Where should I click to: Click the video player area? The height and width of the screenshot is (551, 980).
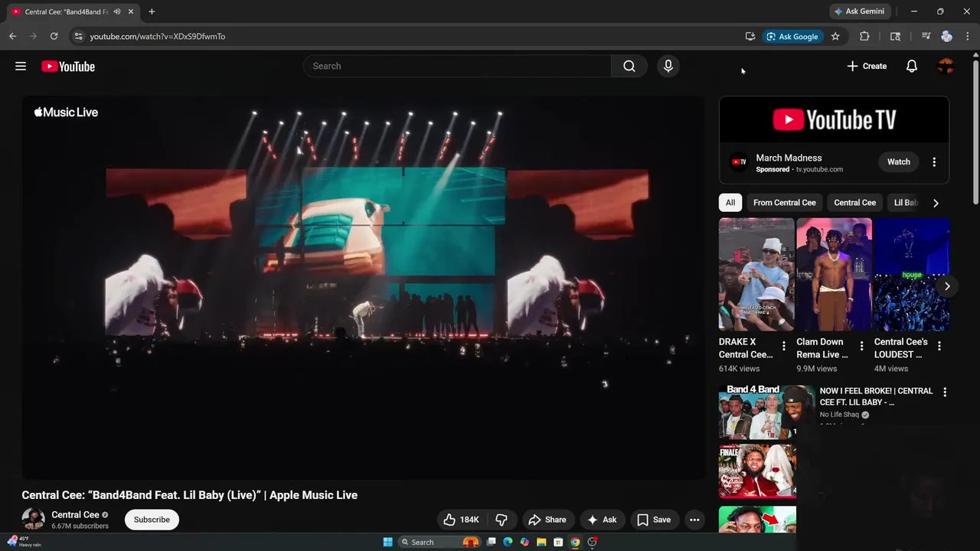coord(363,287)
